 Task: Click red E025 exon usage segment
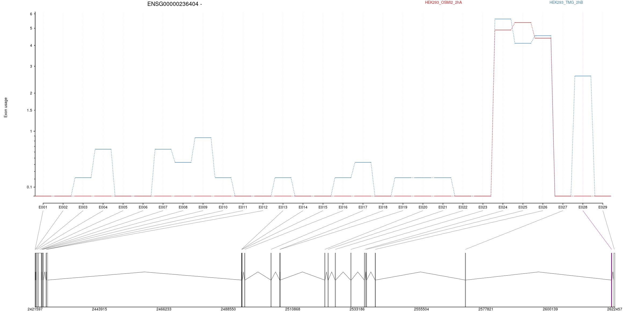pyautogui.click(x=523, y=23)
